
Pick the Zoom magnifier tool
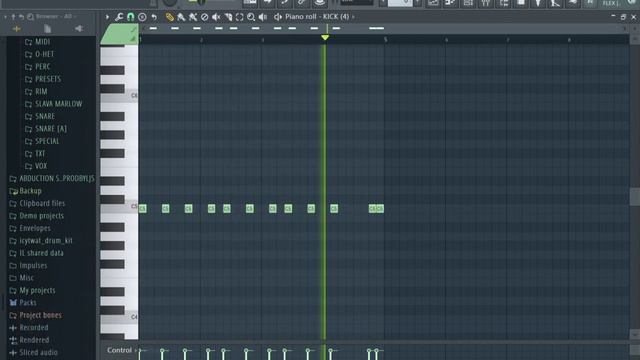(251, 17)
